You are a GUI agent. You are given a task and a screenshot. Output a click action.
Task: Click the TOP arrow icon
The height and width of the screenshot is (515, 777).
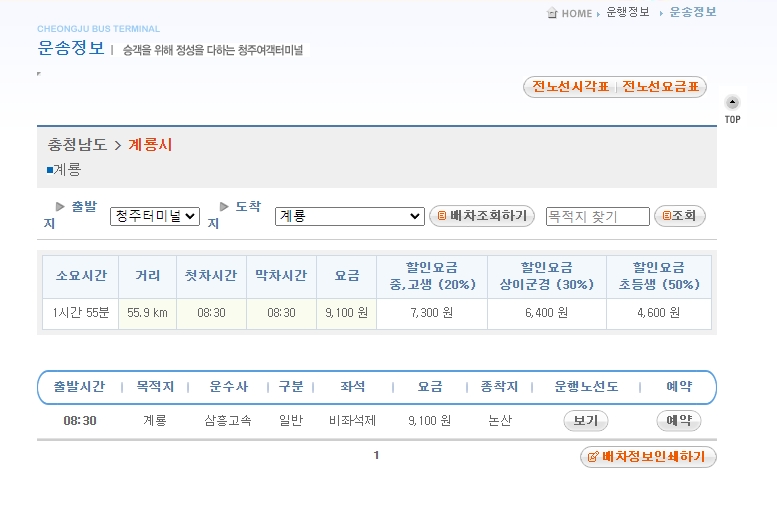[732, 103]
